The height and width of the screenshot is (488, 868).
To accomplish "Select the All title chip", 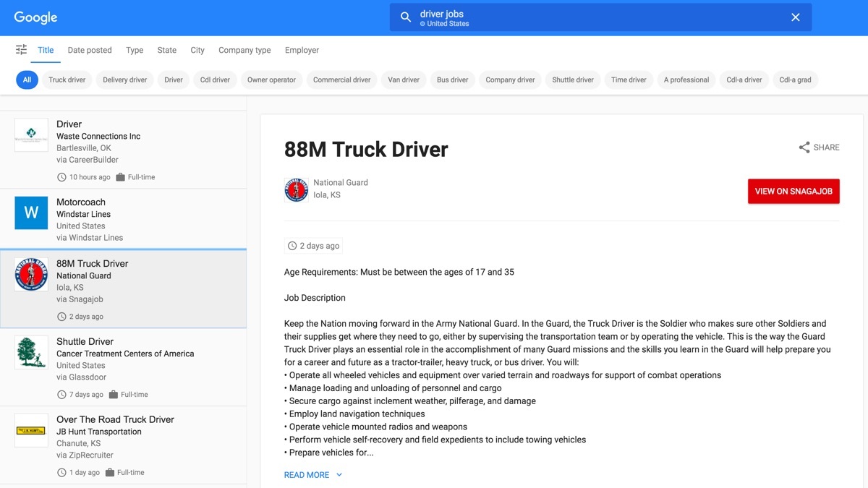I will pyautogui.click(x=27, y=80).
